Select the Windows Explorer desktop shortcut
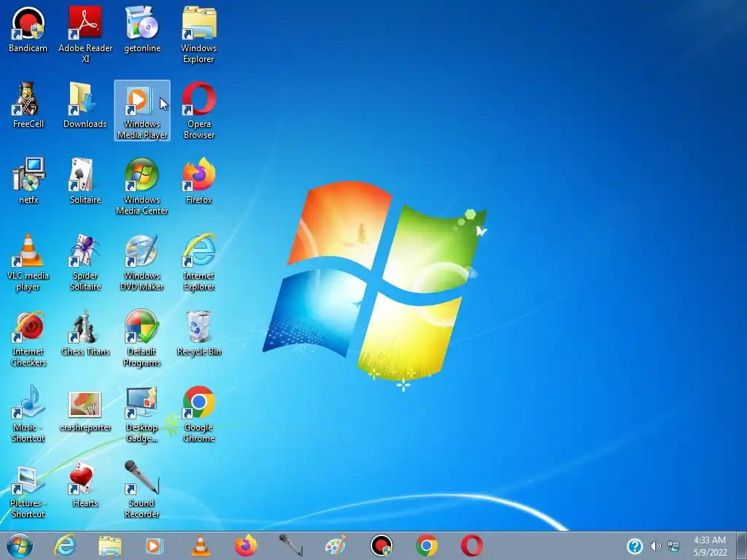The image size is (747, 560). click(x=198, y=34)
